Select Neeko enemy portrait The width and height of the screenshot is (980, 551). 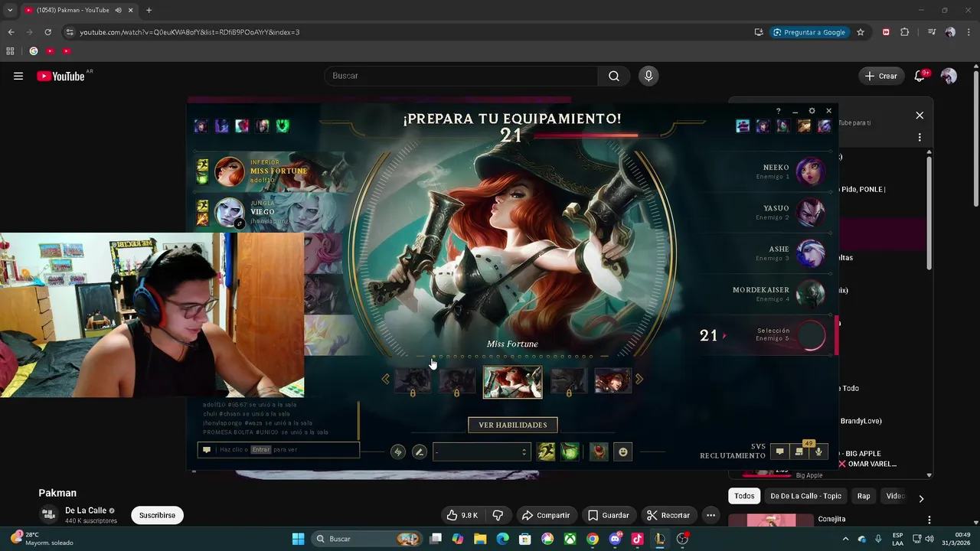pyautogui.click(x=810, y=171)
